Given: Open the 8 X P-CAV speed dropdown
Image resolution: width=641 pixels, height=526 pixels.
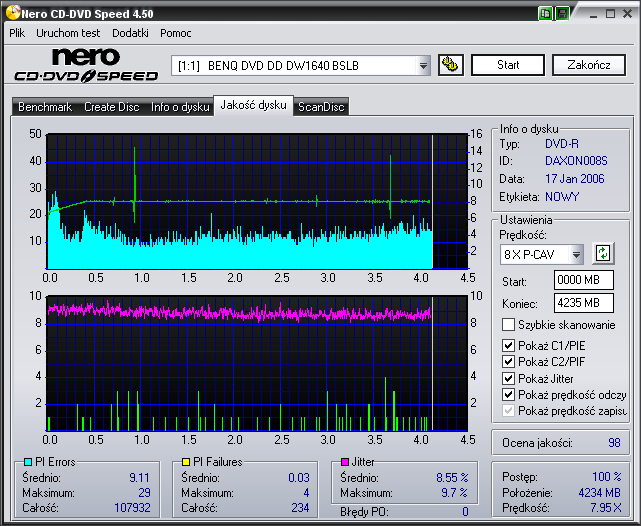Looking at the screenshot, I should coord(576,255).
